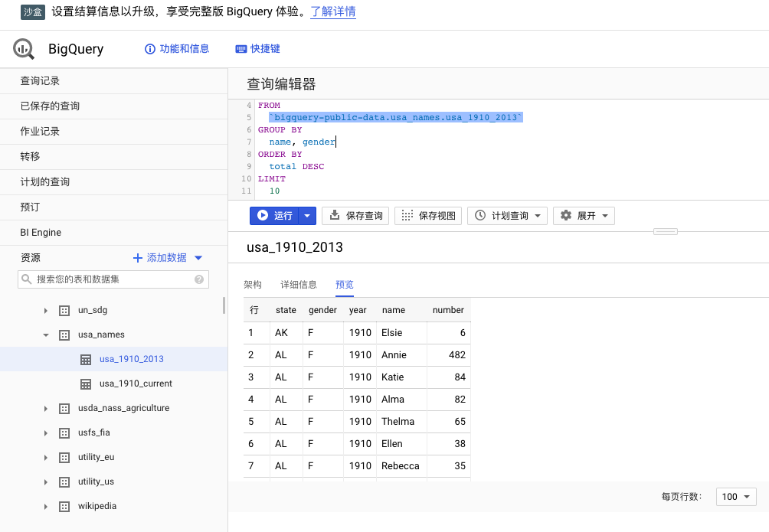Screen dimensions: 769x532
Task: Open 转移 in the sidebar
Action: pos(114,157)
